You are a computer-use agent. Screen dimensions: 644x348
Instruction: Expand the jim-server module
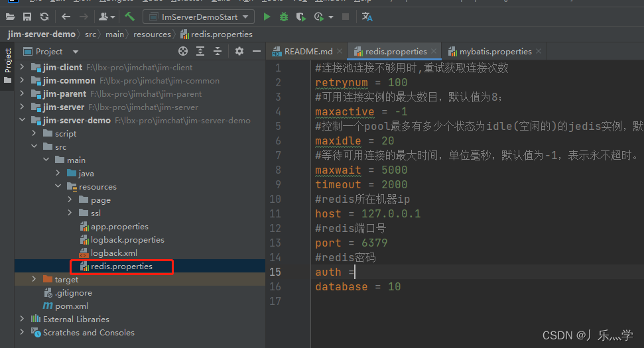[22, 107]
